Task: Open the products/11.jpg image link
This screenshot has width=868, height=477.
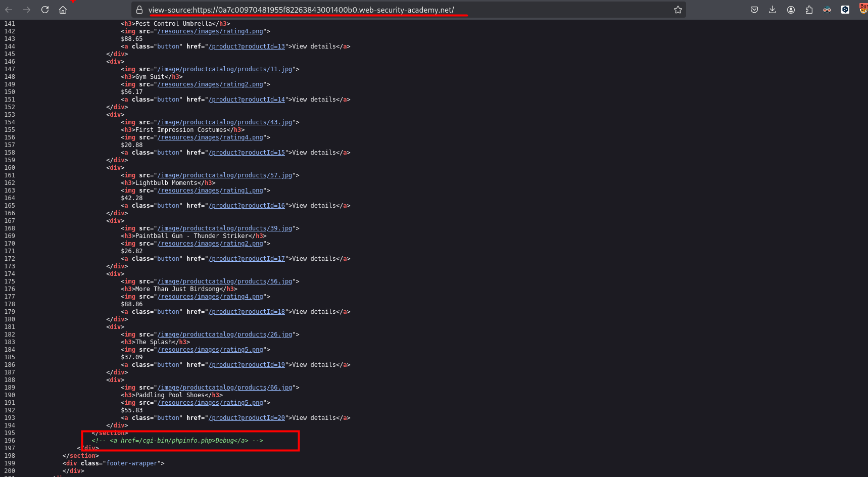Action: point(225,69)
